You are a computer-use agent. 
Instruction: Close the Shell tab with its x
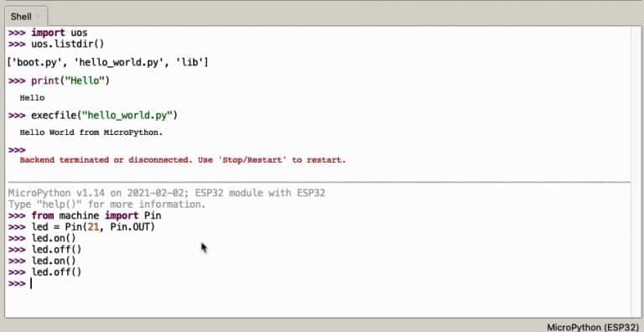(x=39, y=17)
